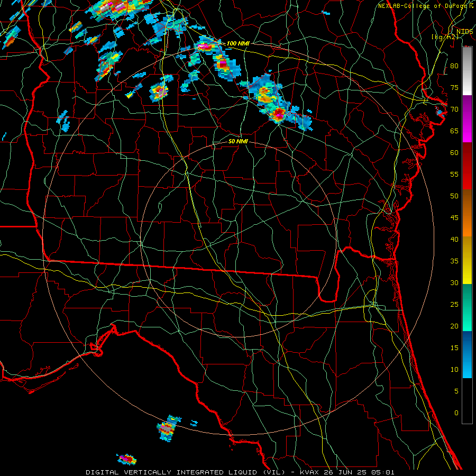The image size is (476, 476).
Task: Click the 25 value on the scale
Action: click(454, 304)
